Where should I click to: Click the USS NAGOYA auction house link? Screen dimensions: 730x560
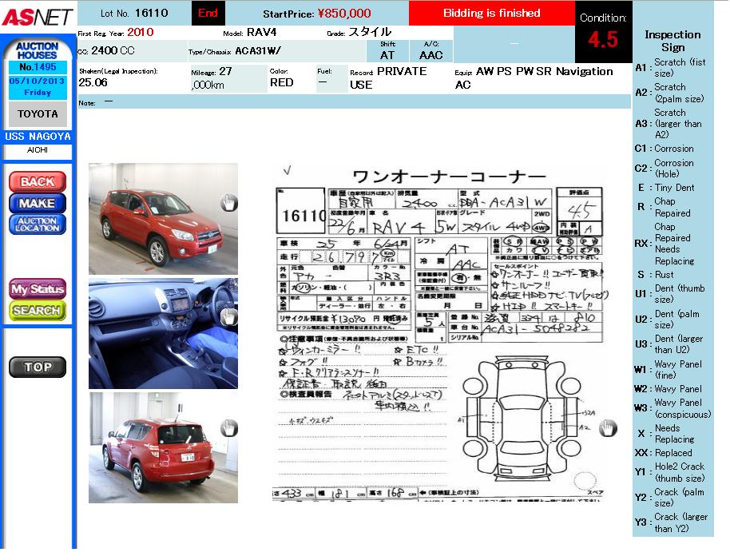coord(38,137)
